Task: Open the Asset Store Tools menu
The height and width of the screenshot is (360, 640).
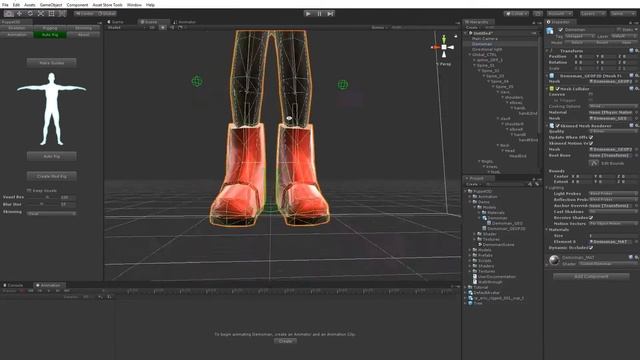Action: pyautogui.click(x=107, y=5)
